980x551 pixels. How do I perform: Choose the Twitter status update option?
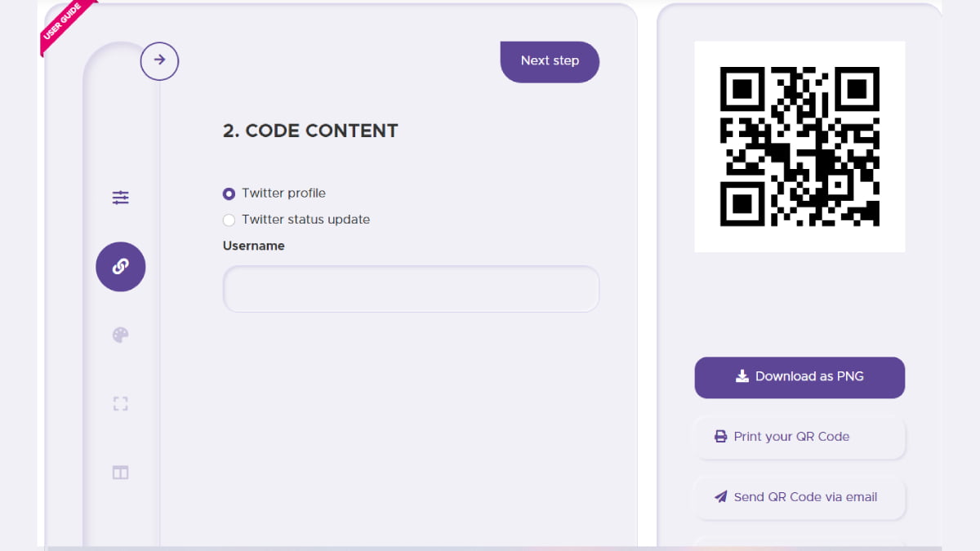229,220
